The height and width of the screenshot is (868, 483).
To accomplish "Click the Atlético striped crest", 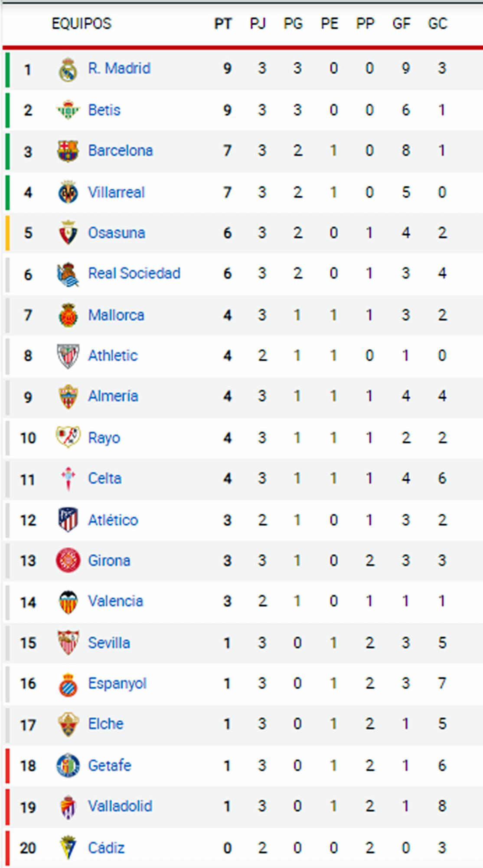I will (68, 520).
